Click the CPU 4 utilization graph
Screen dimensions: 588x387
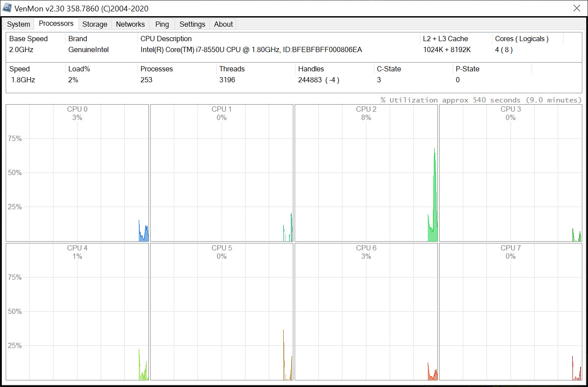pos(77,312)
